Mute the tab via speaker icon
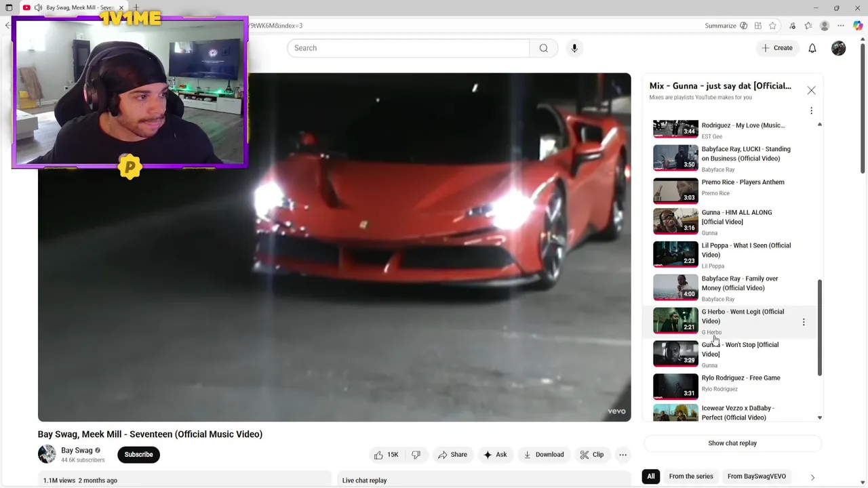The width and height of the screenshot is (868, 488). tap(38, 7)
